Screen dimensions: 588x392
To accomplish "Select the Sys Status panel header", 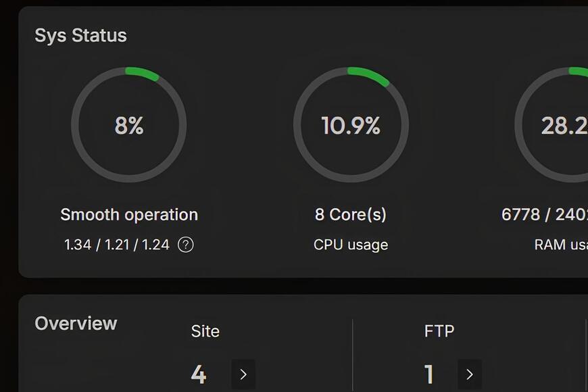I will point(81,35).
